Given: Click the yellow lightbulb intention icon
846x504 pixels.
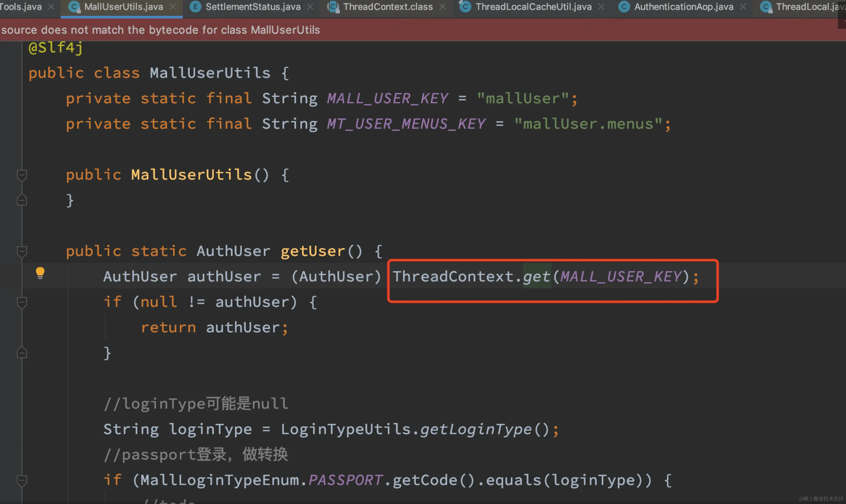Looking at the screenshot, I should pyautogui.click(x=40, y=273).
